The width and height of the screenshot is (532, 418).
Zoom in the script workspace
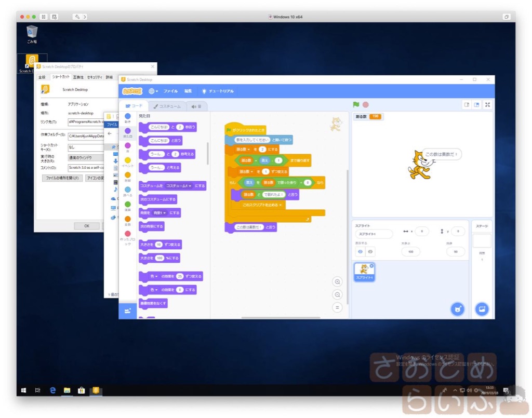pyautogui.click(x=337, y=282)
